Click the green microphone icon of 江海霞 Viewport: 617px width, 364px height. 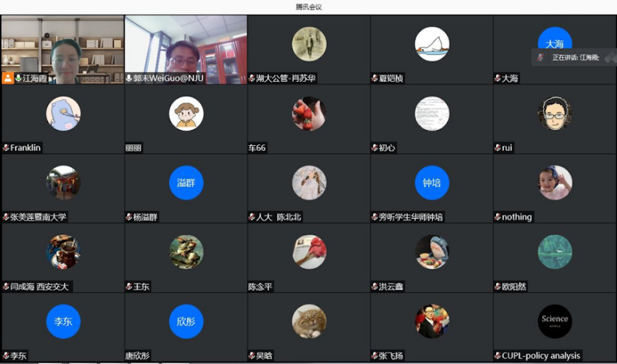pos(18,78)
